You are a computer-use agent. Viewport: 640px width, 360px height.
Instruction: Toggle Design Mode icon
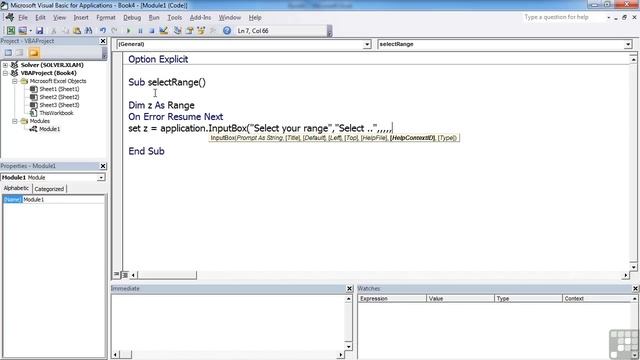[x=164, y=31]
